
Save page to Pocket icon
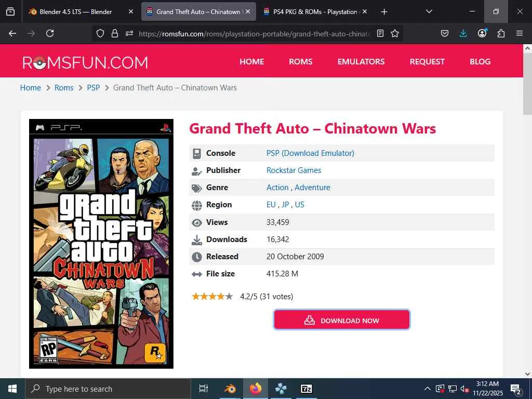click(445, 33)
